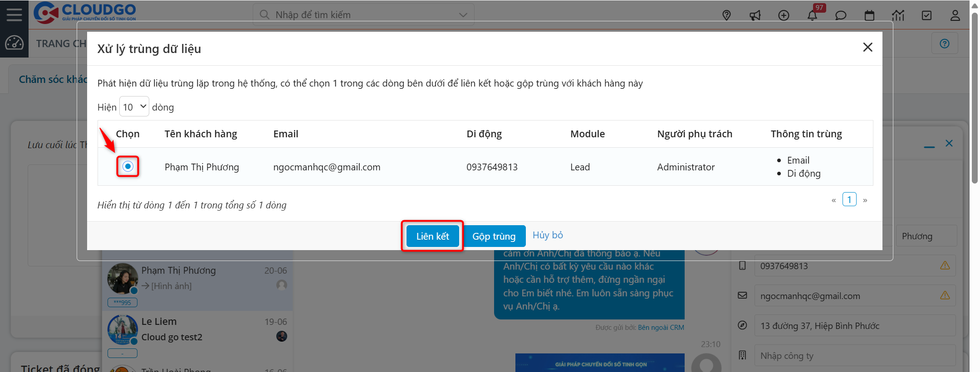Click warning icon beside mobile number field
Viewport: 980px width, 372px height.
(x=945, y=265)
